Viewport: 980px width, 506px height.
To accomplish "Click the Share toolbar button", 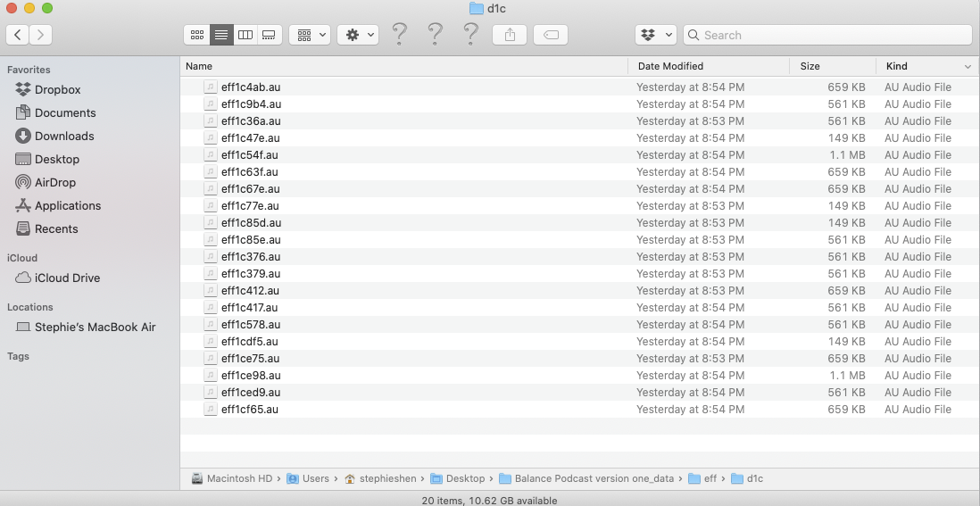I will [510, 35].
